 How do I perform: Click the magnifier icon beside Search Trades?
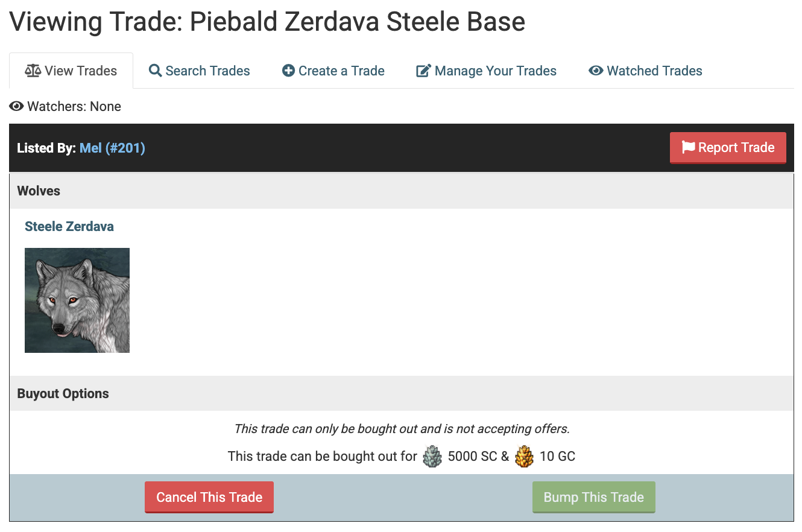[155, 71]
